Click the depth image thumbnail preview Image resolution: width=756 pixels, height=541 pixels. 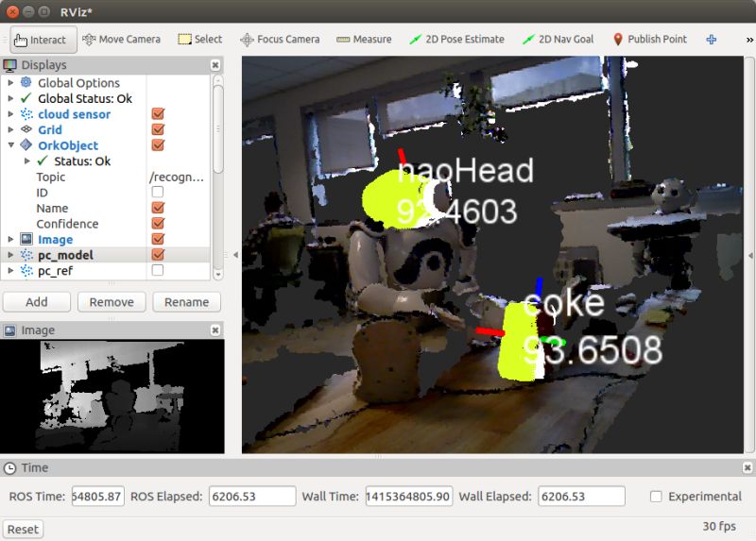tap(112, 397)
